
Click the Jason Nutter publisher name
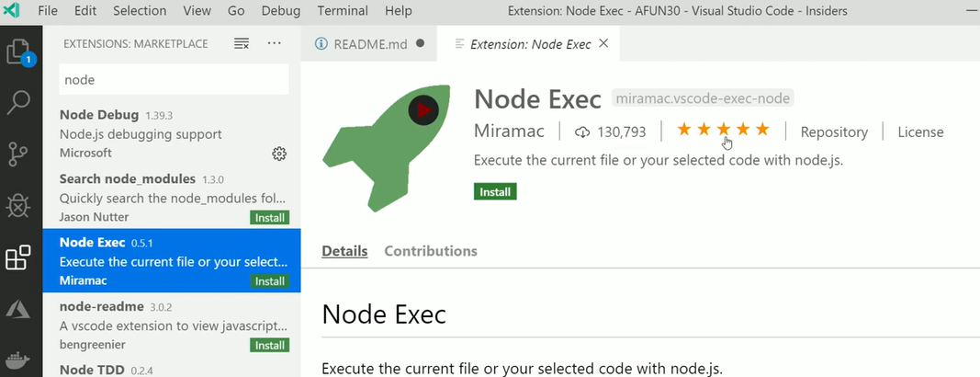pos(94,217)
